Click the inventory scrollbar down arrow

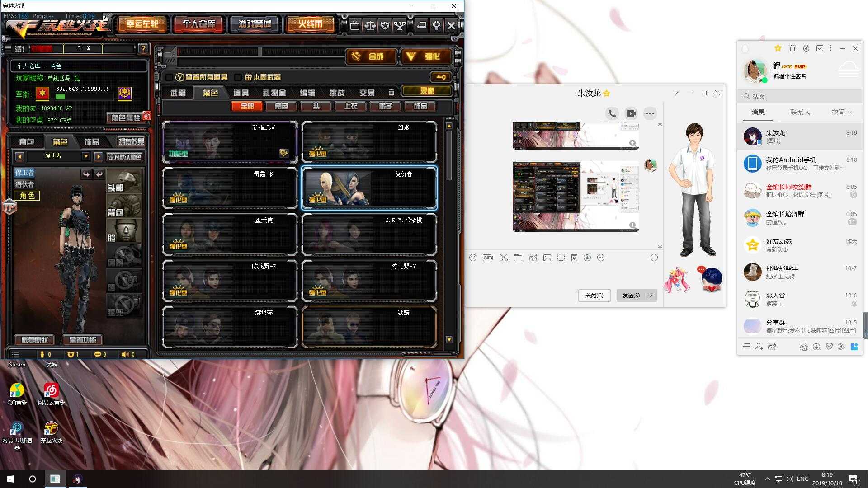(x=449, y=339)
